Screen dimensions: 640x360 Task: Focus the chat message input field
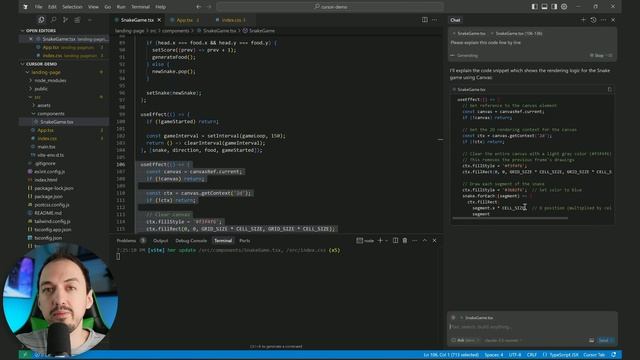(x=532, y=327)
